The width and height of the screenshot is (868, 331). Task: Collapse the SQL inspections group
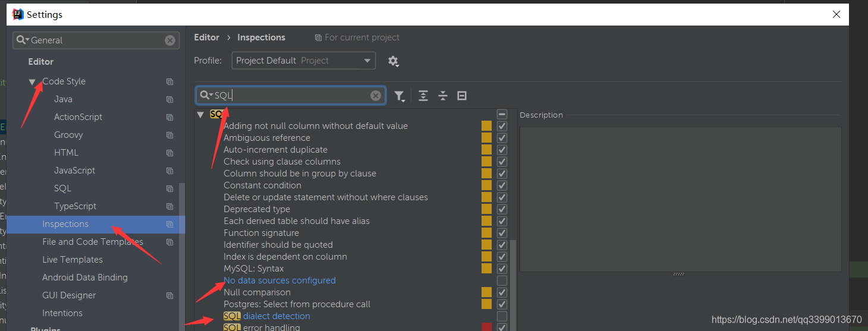point(200,114)
